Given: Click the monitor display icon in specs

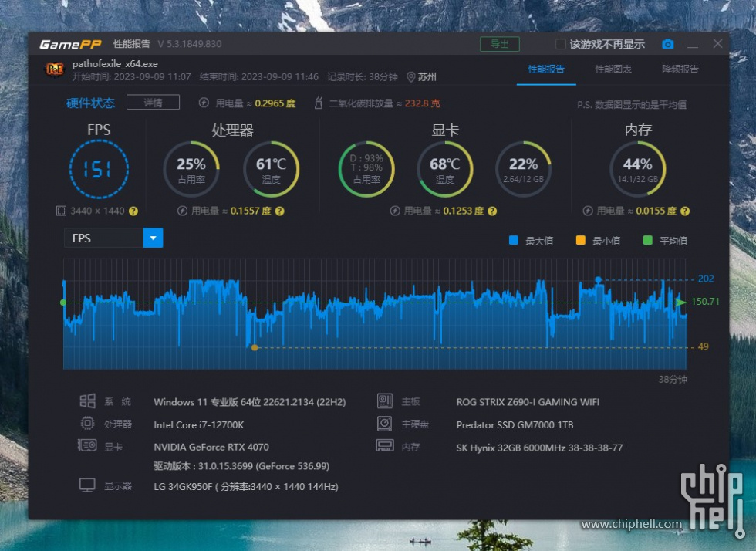Looking at the screenshot, I should click(x=87, y=485).
